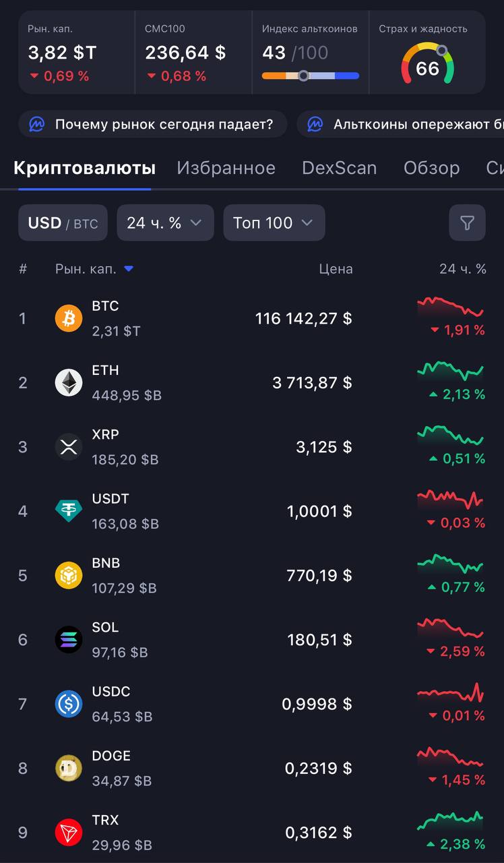The image size is (504, 863).
Task: Expand the Топ 100 dropdown
Action: point(274,222)
